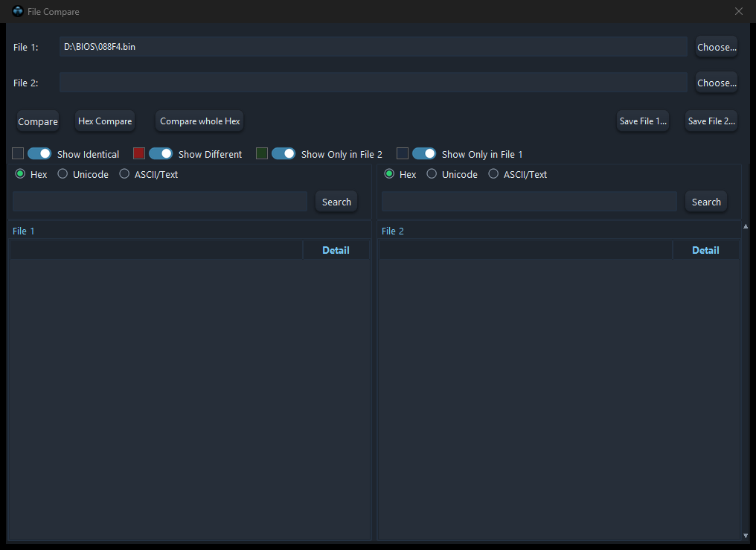
Task: Select ASCII/Text radio in File 1 search panel
Action: (x=124, y=174)
